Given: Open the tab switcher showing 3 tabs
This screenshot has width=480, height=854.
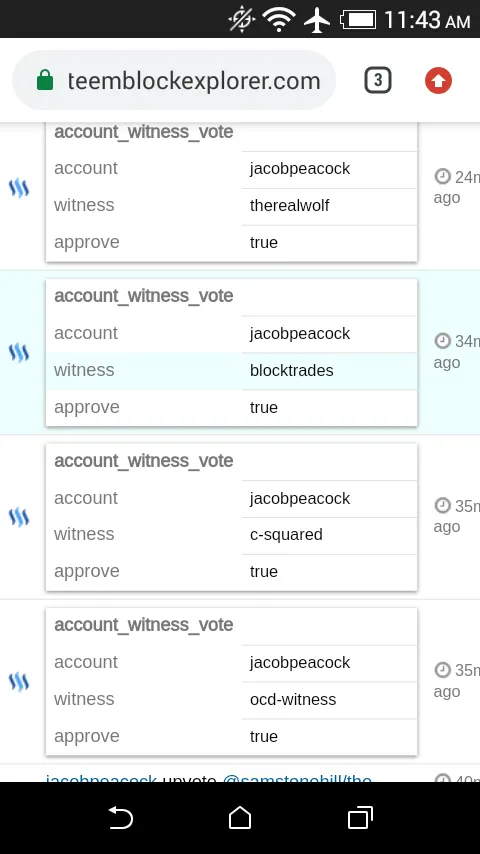Looking at the screenshot, I should coord(378,81).
